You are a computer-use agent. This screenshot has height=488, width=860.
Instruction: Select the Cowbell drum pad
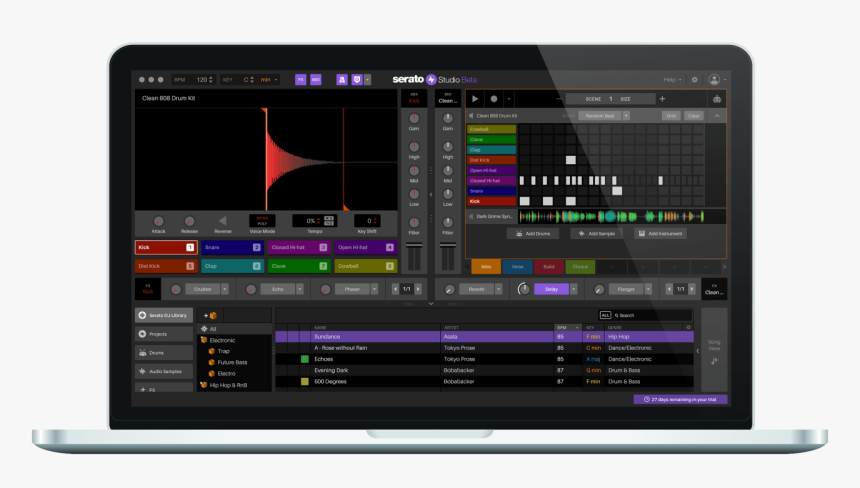point(366,266)
